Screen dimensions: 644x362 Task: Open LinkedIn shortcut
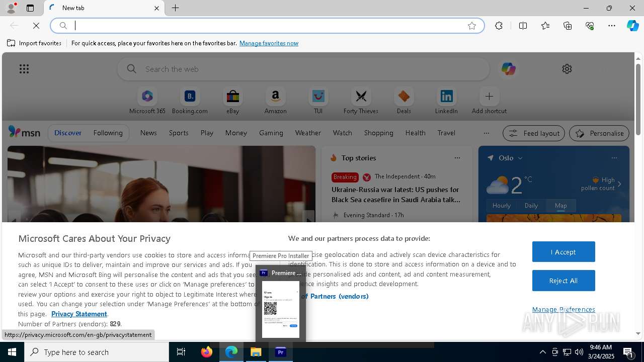click(446, 101)
